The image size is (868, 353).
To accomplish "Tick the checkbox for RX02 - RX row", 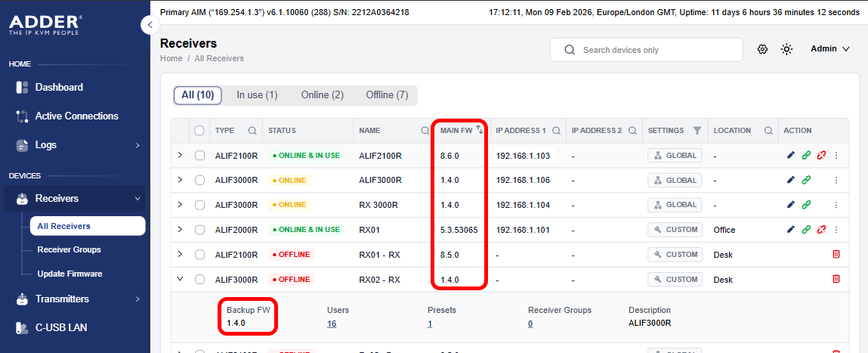I will pos(200,279).
